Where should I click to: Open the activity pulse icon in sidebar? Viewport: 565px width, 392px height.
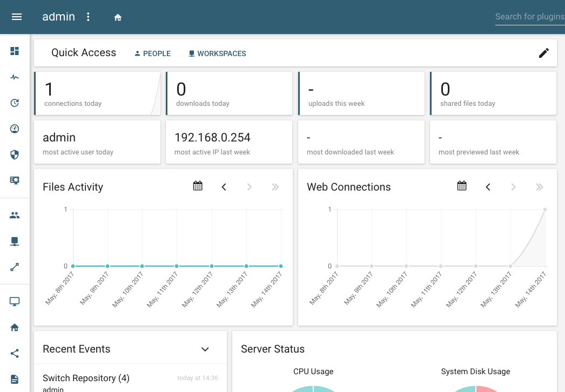click(15, 77)
